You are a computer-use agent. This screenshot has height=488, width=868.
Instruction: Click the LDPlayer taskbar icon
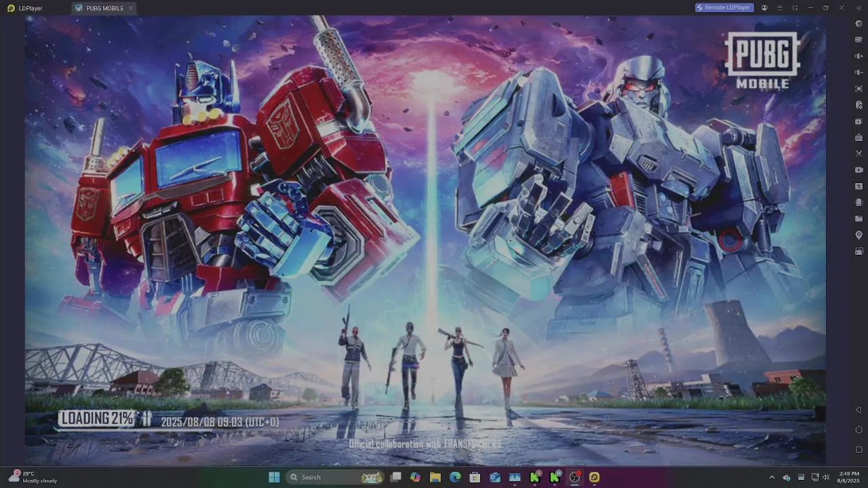coord(595,477)
